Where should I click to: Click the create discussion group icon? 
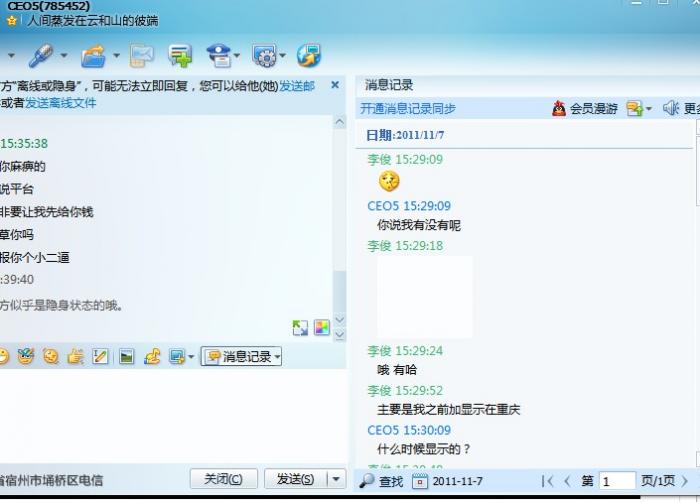180,56
